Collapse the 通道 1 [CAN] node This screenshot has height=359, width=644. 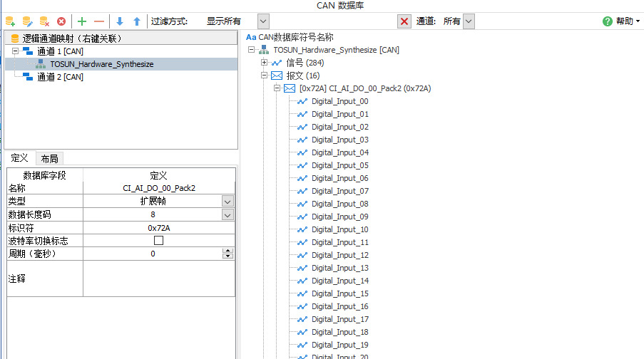15,51
